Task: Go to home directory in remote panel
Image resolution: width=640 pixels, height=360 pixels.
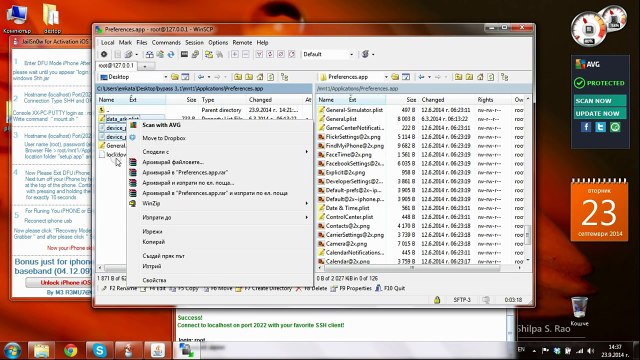Action: click(480, 77)
